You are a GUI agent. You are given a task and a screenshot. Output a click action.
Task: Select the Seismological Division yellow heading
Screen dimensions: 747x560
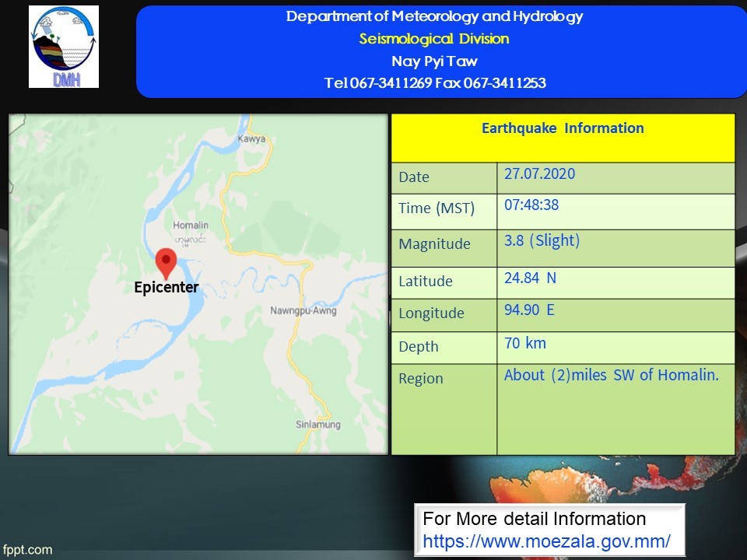[x=434, y=39]
